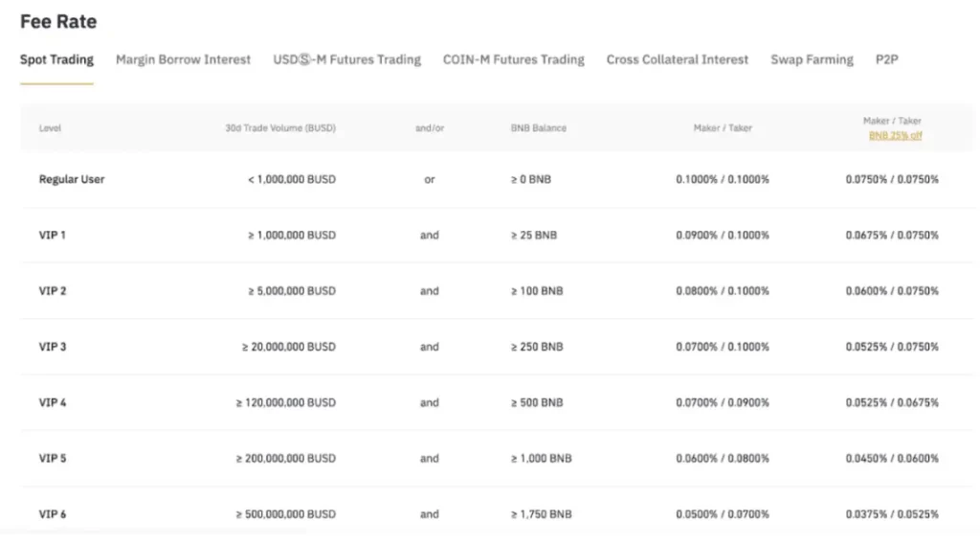Click the VIP 6 row label
Image resolution: width=980 pixels, height=545 pixels.
click(x=53, y=514)
